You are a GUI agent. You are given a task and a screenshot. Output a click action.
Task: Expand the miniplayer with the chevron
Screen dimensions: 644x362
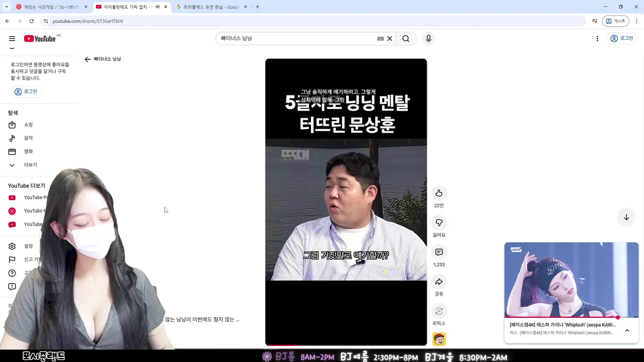[627, 330]
